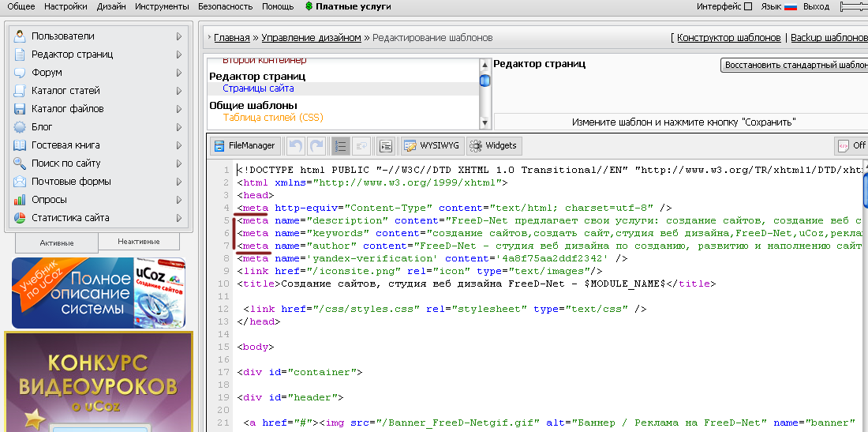
Task: Click the Каталог статей scroll icon
Action: 20,91
